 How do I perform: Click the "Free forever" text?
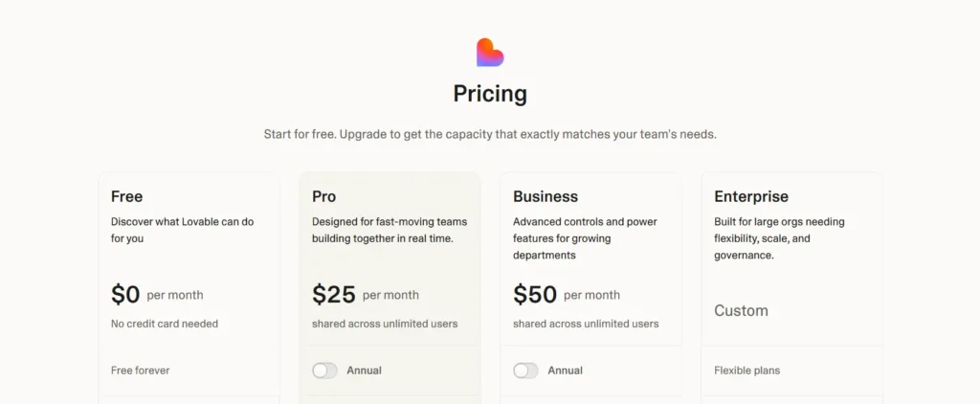141,370
